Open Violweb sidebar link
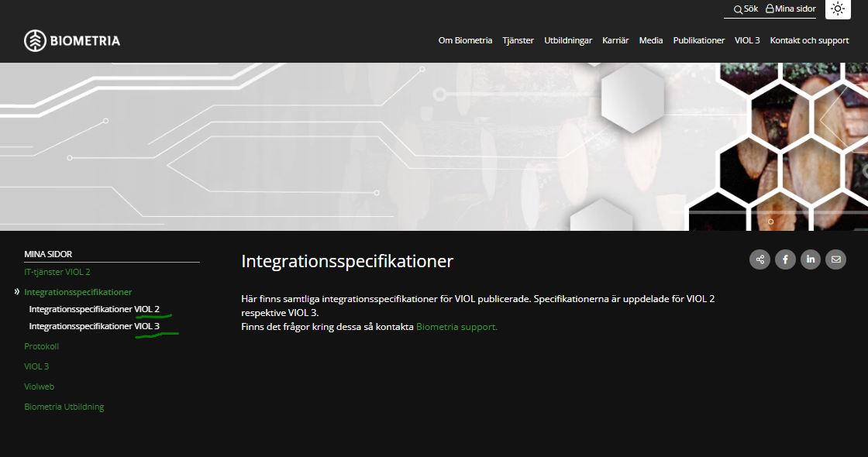This screenshot has height=457, width=868. click(40, 387)
